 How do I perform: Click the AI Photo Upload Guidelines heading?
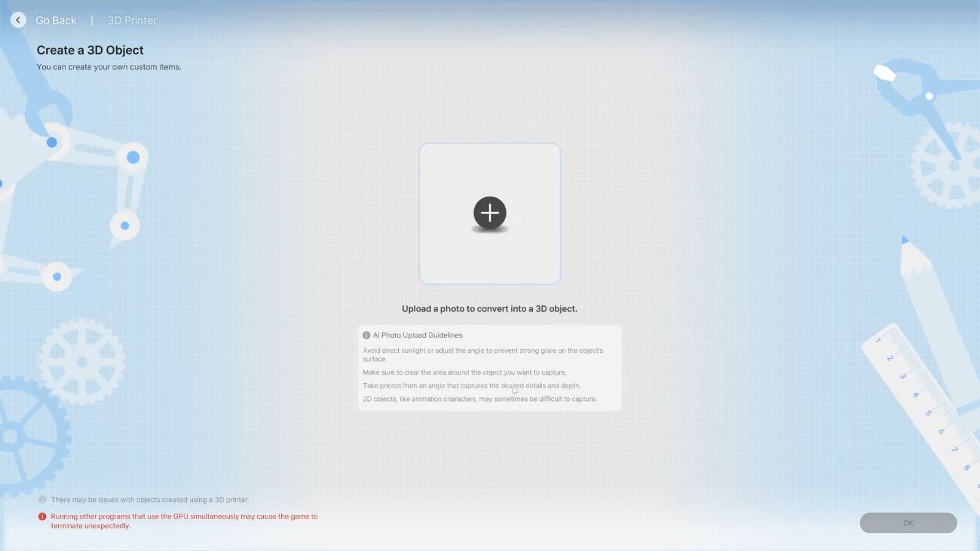click(418, 335)
